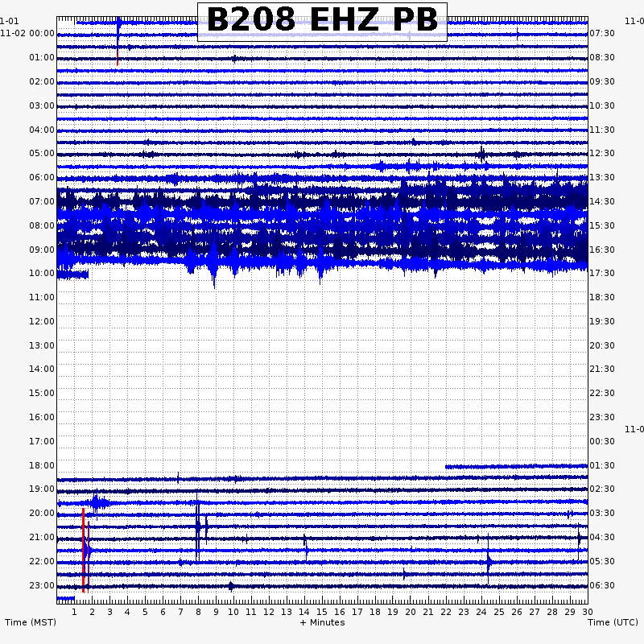Click minute 30 on the bottom axis
This screenshot has height=644, width=644.
(x=588, y=612)
